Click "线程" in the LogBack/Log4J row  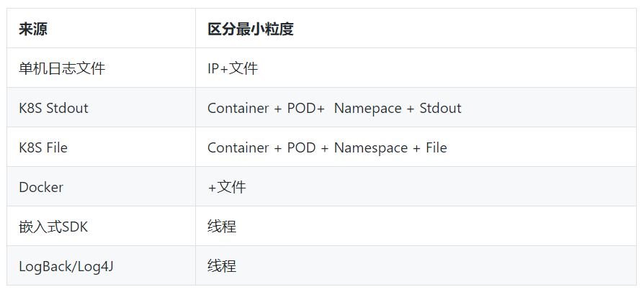[222, 266]
